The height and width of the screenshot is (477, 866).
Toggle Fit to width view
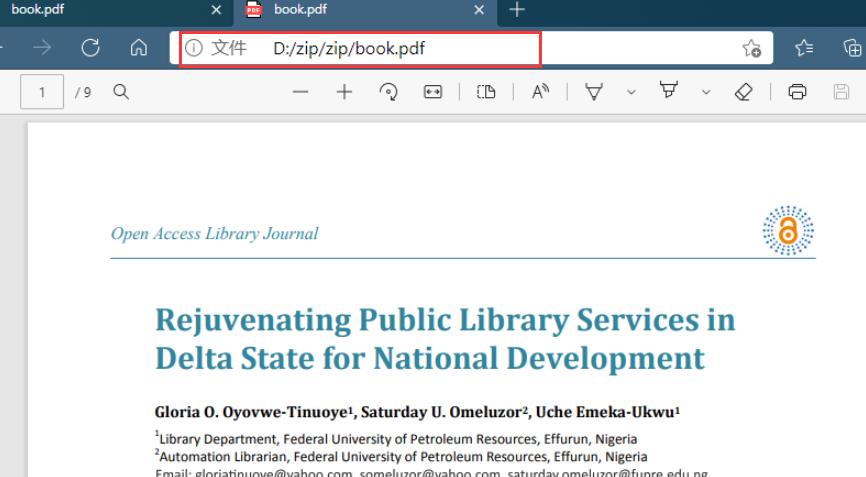click(x=432, y=92)
